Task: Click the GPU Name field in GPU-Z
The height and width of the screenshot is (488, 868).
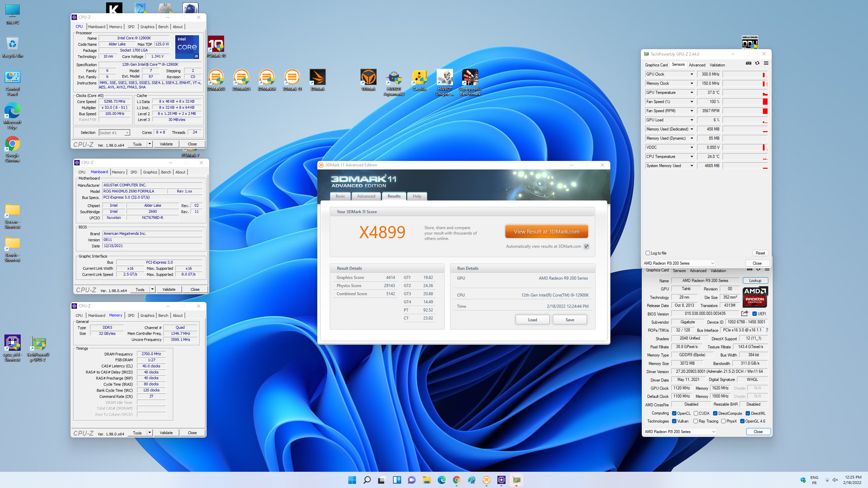Action: 705,281
